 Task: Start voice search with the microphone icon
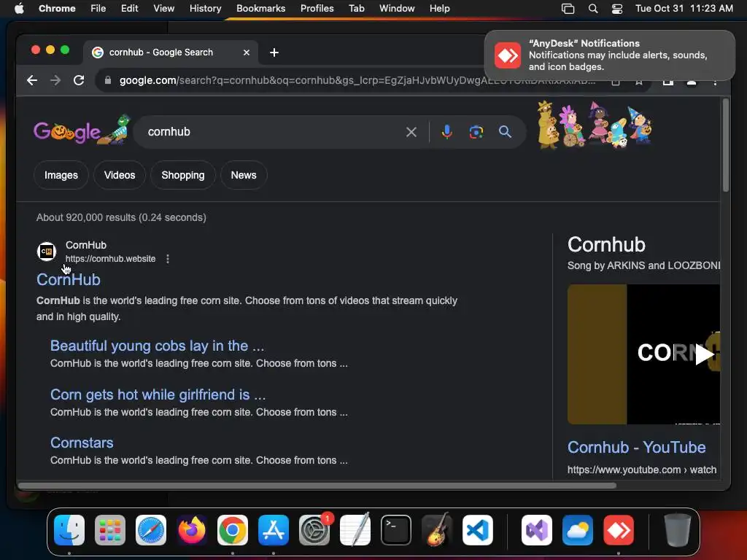446,132
